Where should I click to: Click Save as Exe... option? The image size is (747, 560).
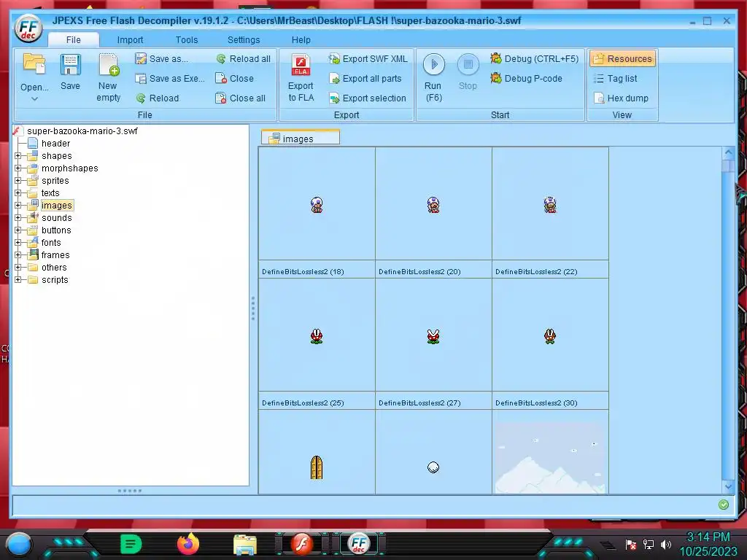pos(169,79)
